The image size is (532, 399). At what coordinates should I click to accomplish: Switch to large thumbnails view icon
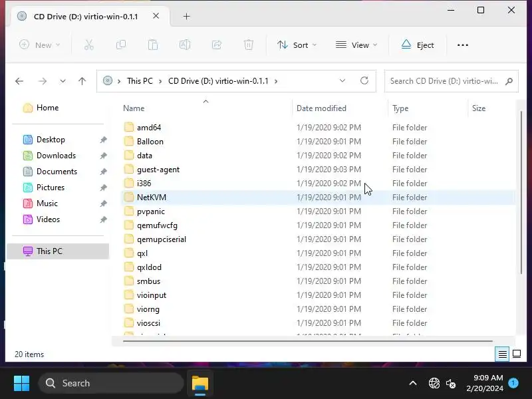click(x=517, y=354)
